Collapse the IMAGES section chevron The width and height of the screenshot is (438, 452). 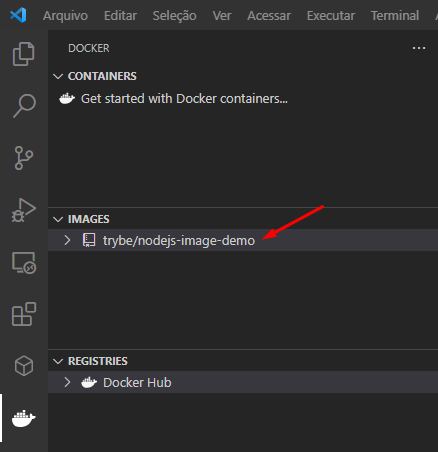58,219
